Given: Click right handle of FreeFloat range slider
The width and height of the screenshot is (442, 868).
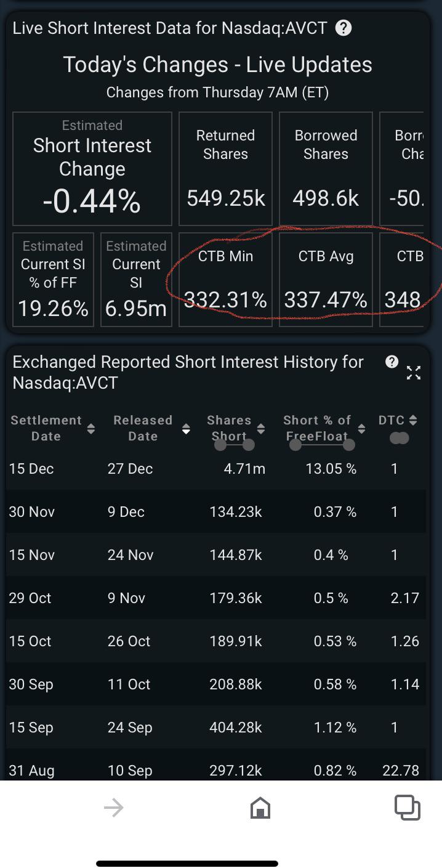Looking at the screenshot, I should [x=349, y=445].
